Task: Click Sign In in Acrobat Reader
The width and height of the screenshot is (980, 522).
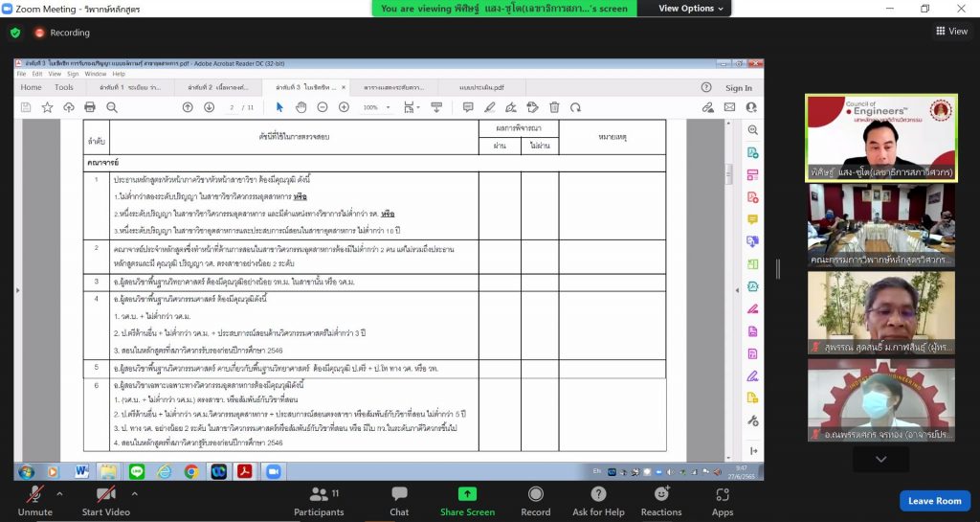Action: 738,87
